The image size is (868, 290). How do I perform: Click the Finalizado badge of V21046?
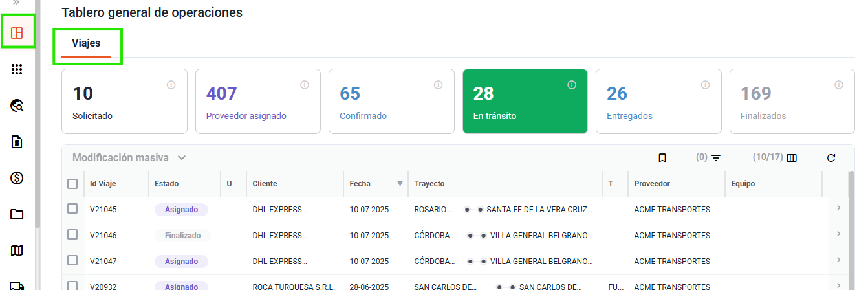pyautogui.click(x=181, y=236)
